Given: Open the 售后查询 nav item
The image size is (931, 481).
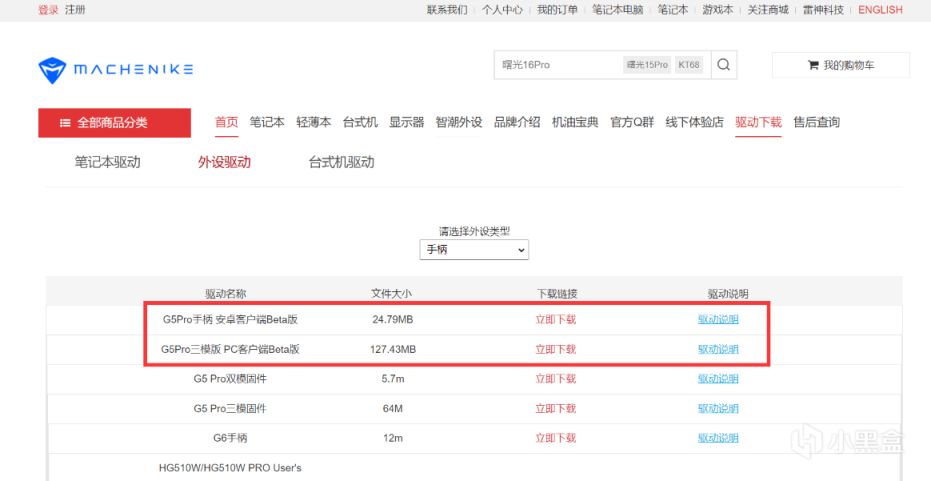Looking at the screenshot, I should pos(816,122).
